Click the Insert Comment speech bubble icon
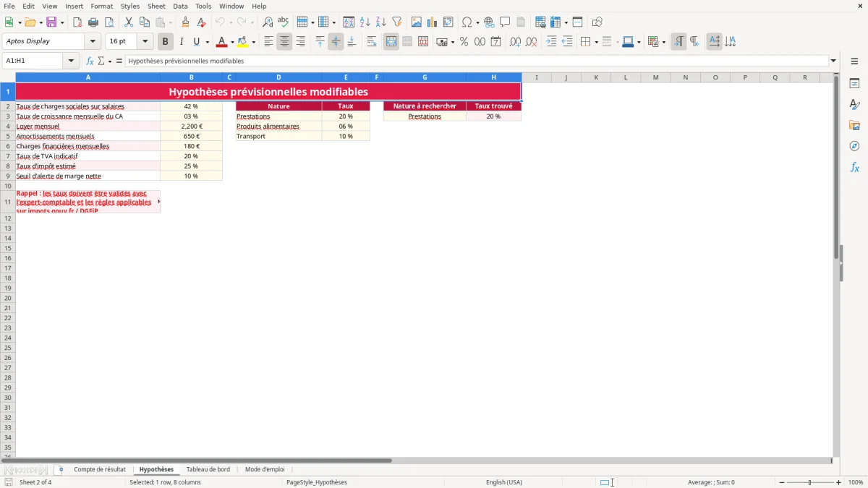Image resolution: width=868 pixels, height=488 pixels. pos(506,22)
